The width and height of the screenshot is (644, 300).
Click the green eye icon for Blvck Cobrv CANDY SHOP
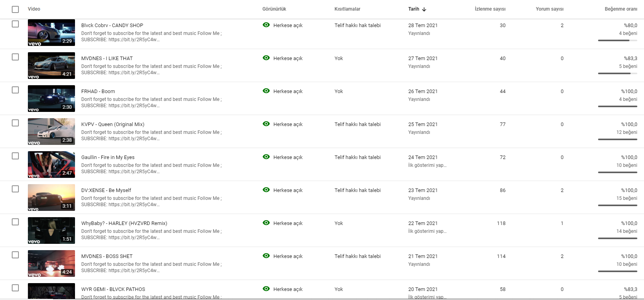tap(266, 25)
